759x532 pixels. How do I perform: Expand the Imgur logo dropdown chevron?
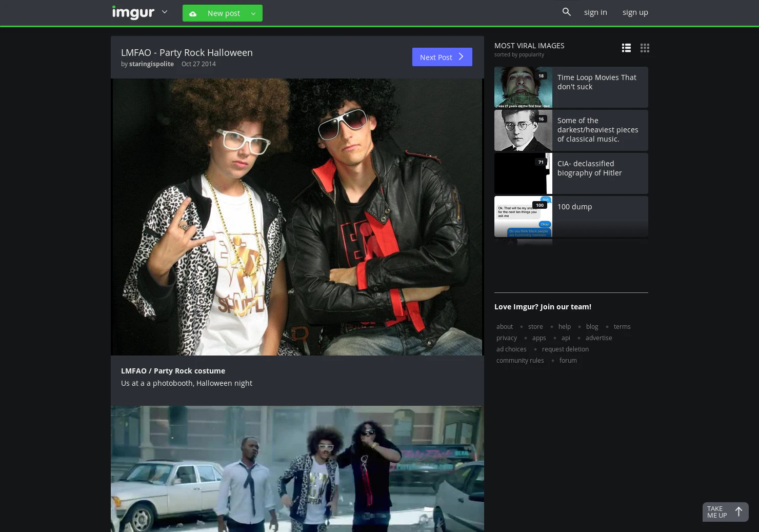pyautogui.click(x=165, y=12)
